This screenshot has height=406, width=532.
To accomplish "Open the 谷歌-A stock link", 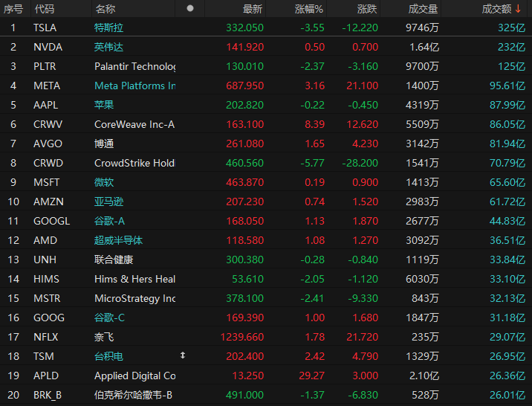I will [x=109, y=221].
